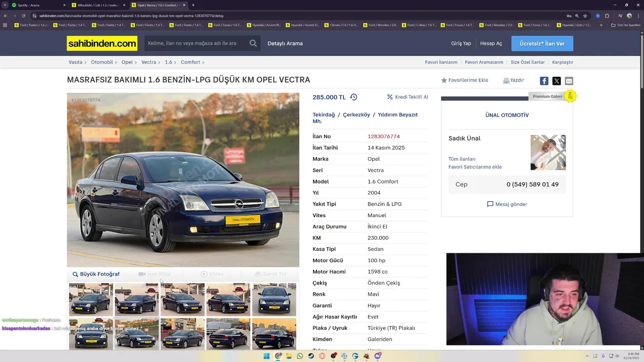
Task: Expand chevron after Comfort breadcrumb
Action: (203, 62)
